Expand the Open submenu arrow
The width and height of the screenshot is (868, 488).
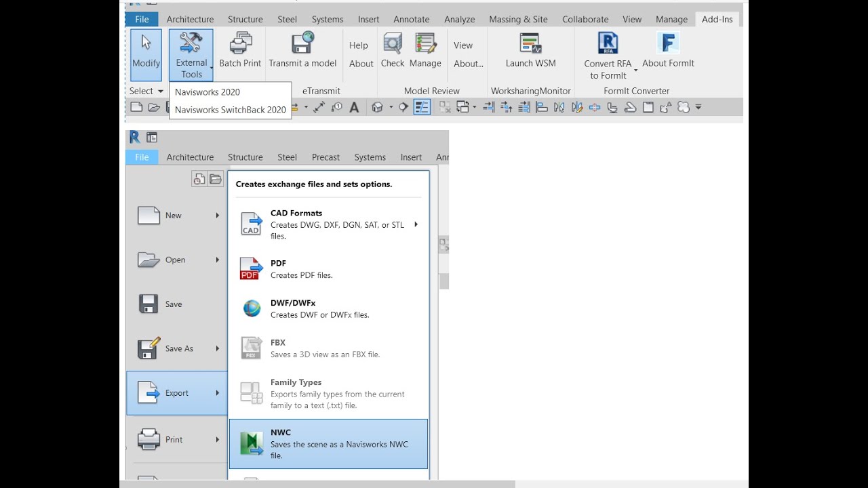(218, 260)
